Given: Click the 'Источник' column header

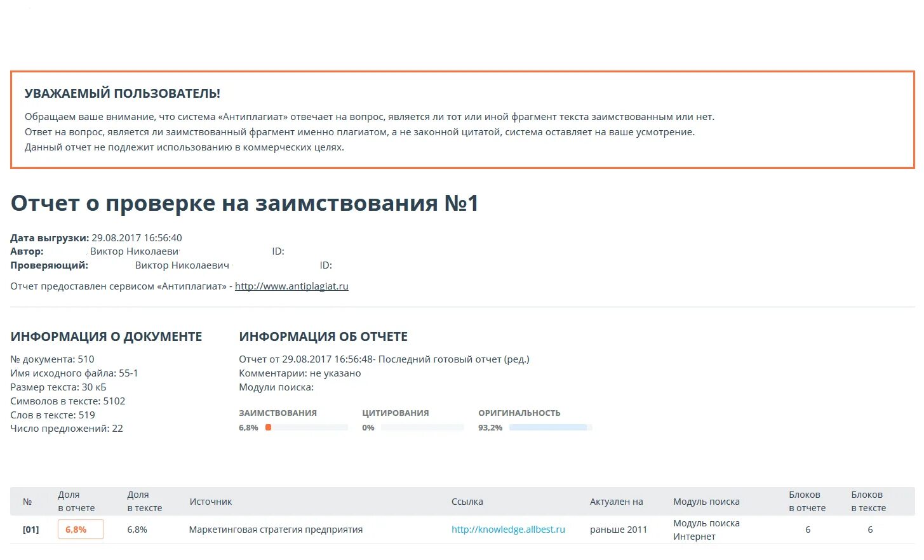Looking at the screenshot, I should 211,502.
